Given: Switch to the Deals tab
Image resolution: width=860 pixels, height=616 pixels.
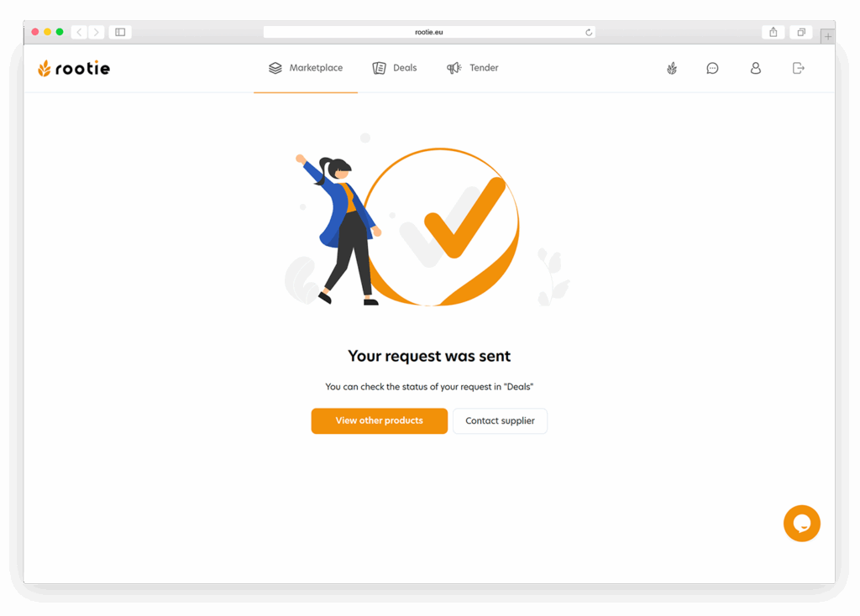Looking at the screenshot, I should (395, 68).
